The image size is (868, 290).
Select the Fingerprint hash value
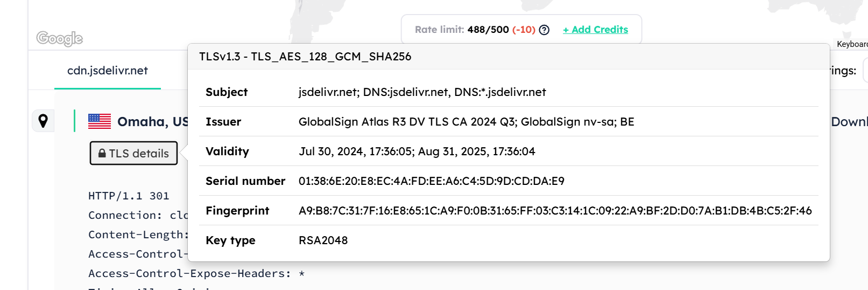[x=555, y=211]
